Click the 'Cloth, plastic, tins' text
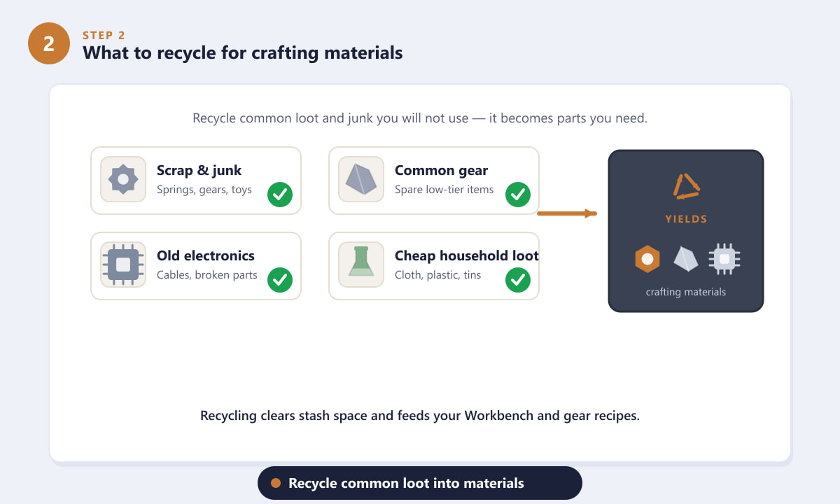The height and width of the screenshot is (504, 840). (x=438, y=275)
